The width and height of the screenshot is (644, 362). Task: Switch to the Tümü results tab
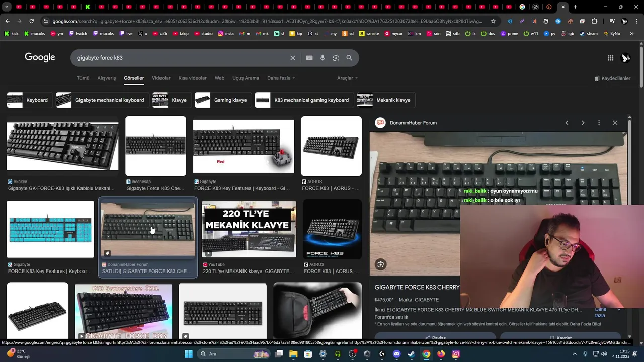(83, 78)
